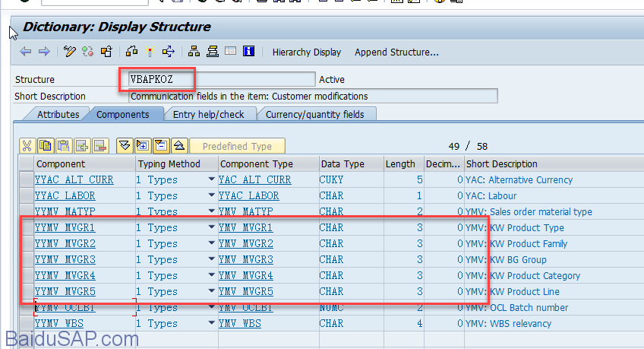
Task: Toggle Display/Change pencil icon
Action: pyautogui.click(x=69, y=52)
